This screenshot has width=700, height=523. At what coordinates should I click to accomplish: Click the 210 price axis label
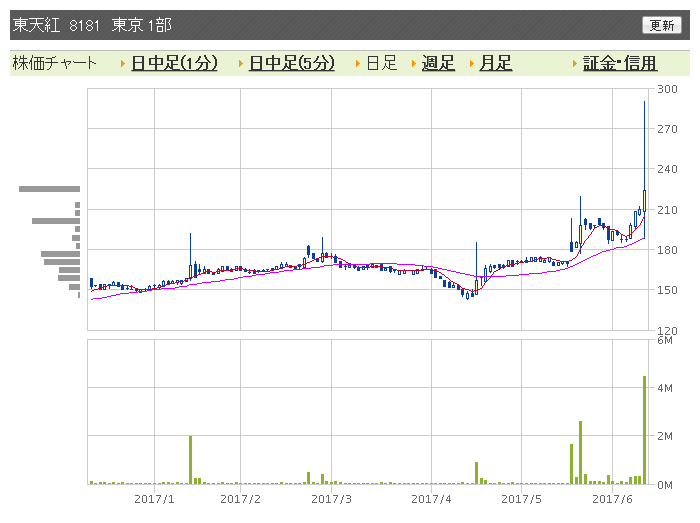(x=667, y=210)
